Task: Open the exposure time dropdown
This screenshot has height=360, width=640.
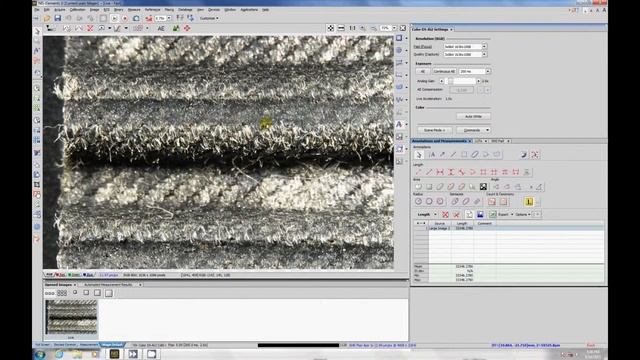Action: point(487,71)
